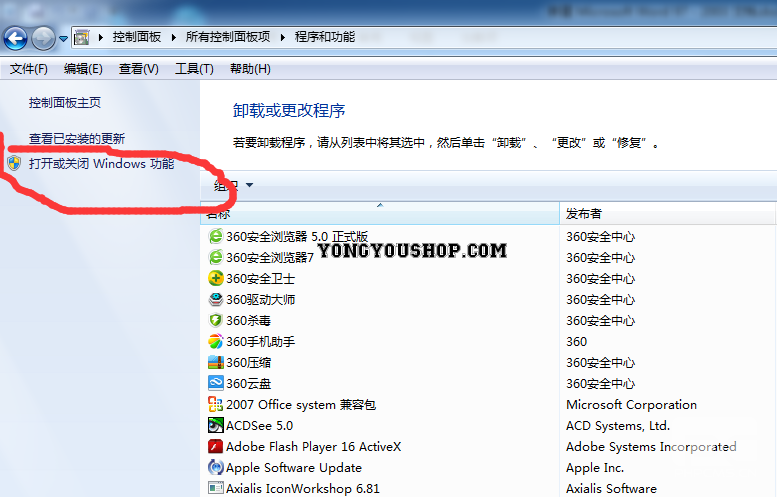Click publisher ACD Systems, Ltd. cell

click(618, 426)
